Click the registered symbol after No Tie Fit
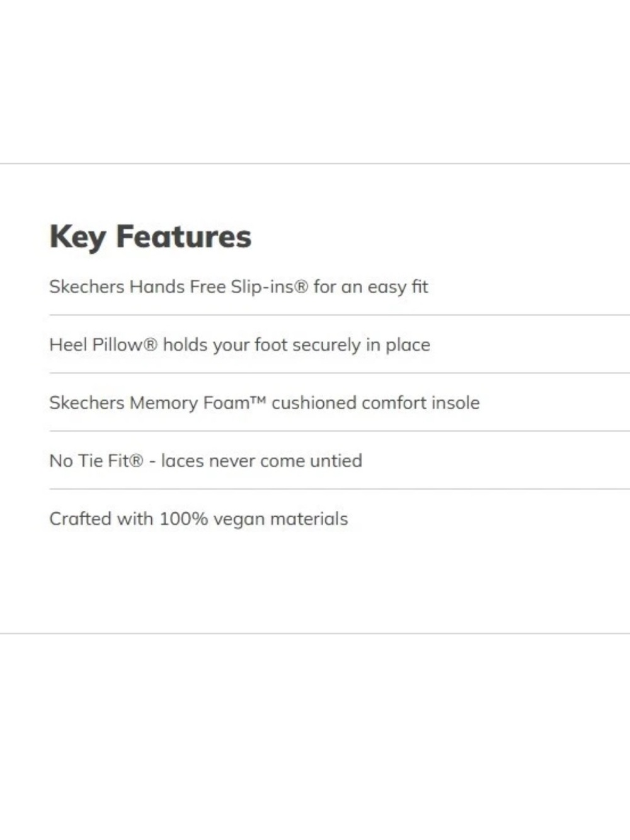 point(136,461)
